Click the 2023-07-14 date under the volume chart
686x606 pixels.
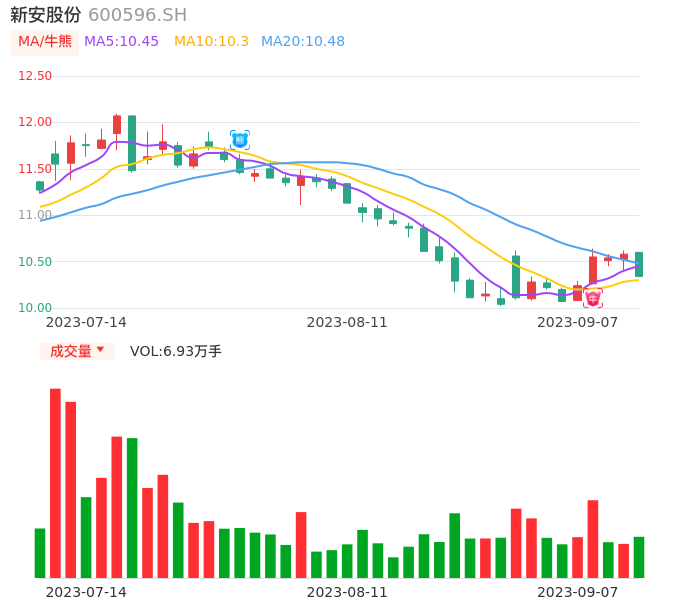pyautogui.click(x=86, y=592)
